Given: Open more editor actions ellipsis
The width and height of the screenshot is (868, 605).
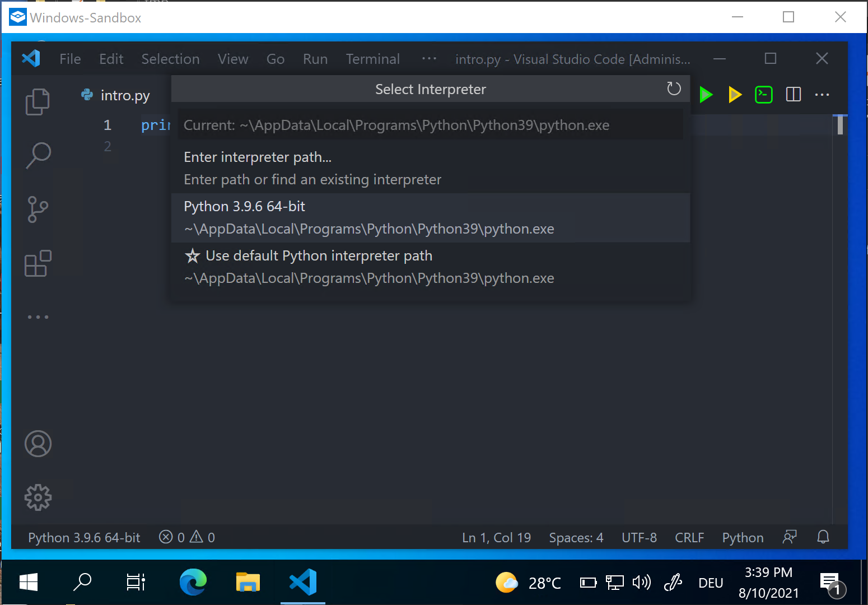Looking at the screenshot, I should [822, 95].
